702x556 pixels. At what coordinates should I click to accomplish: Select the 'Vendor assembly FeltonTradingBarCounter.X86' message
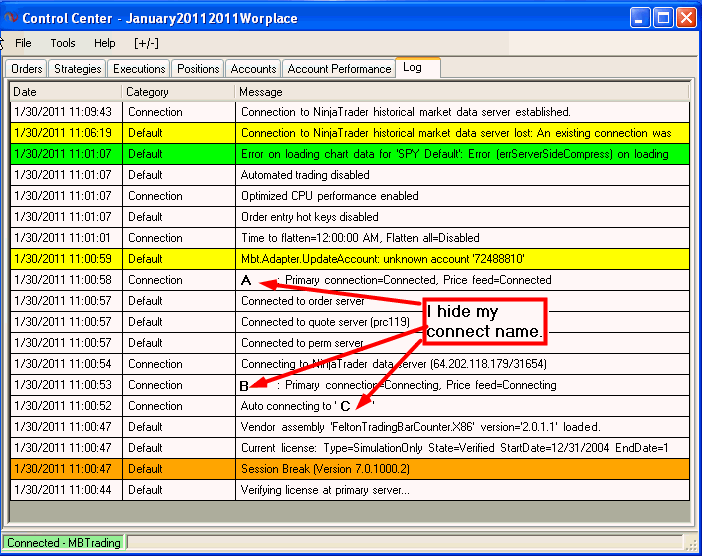[462, 427]
